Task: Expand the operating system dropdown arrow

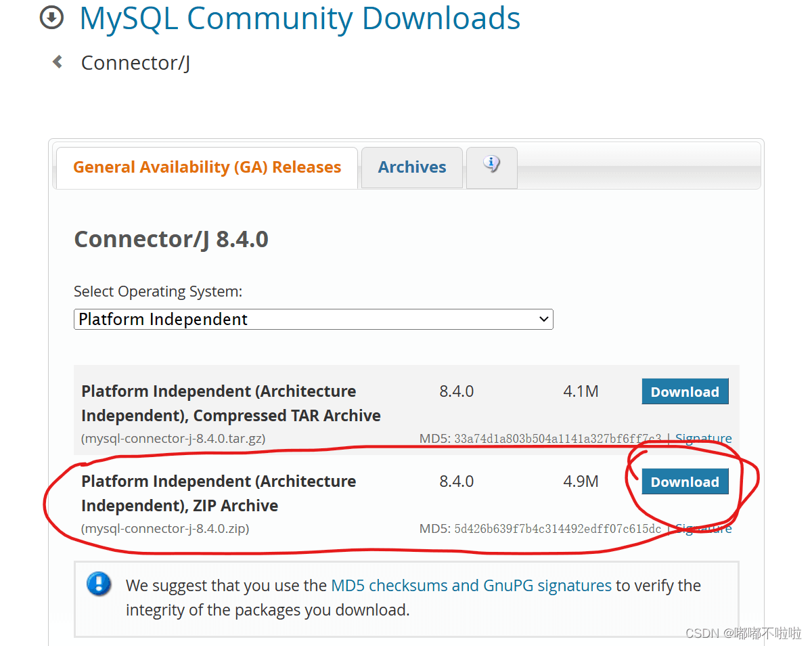Action: tap(543, 320)
